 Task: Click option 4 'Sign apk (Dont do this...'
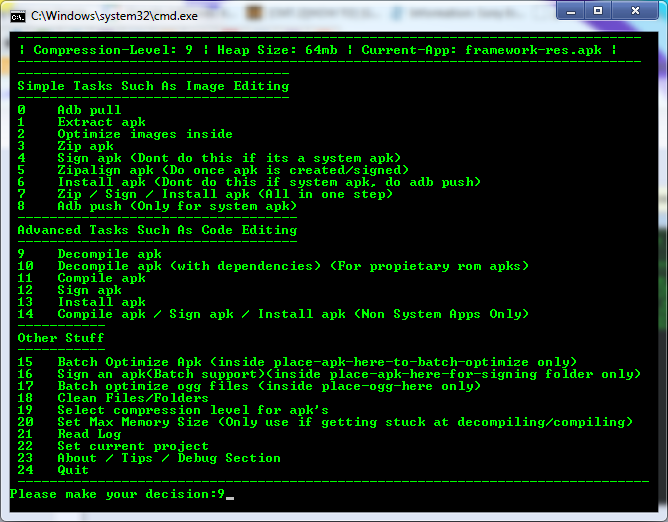point(209,158)
